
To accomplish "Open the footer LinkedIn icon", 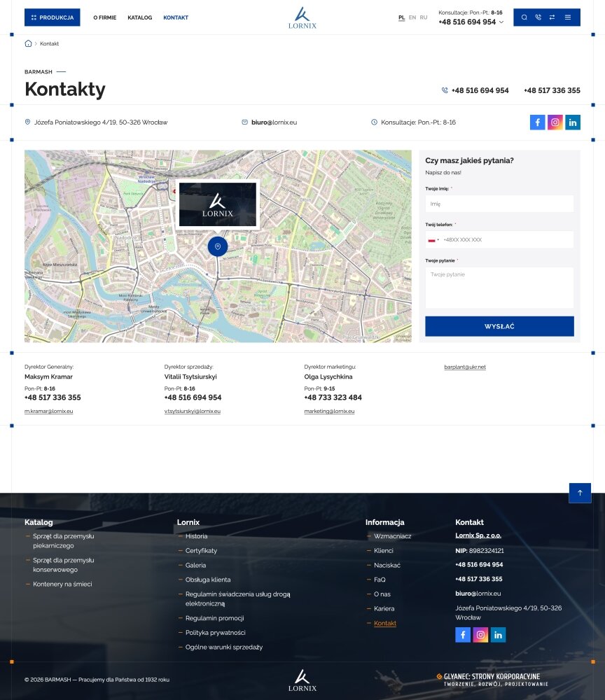I will pyautogui.click(x=499, y=635).
